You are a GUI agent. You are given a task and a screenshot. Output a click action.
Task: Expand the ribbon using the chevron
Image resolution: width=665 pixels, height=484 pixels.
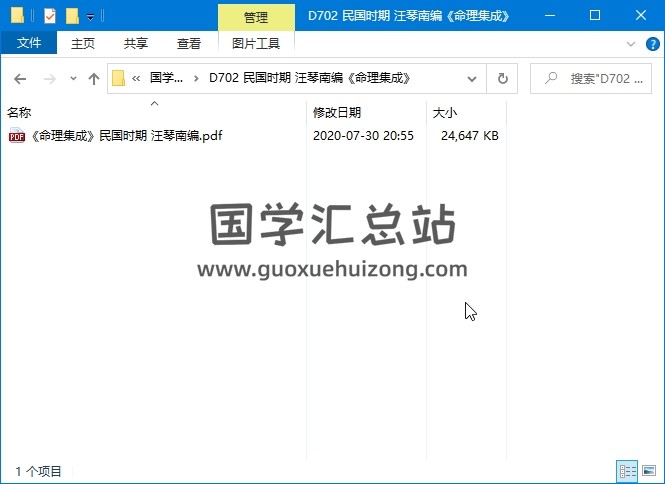[x=631, y=44]
